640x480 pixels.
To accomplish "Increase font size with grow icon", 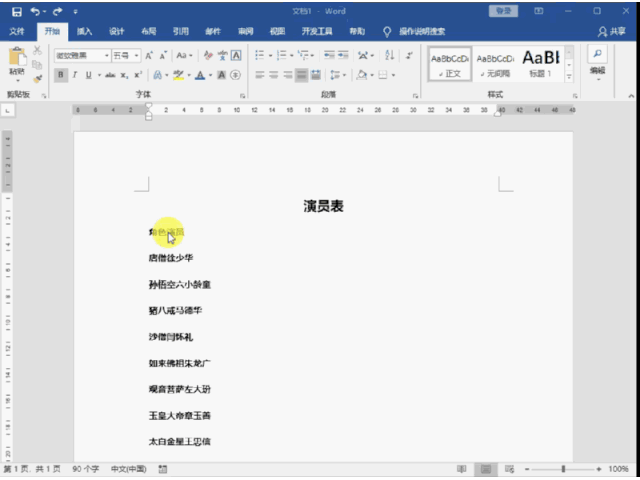I will 149,56.
